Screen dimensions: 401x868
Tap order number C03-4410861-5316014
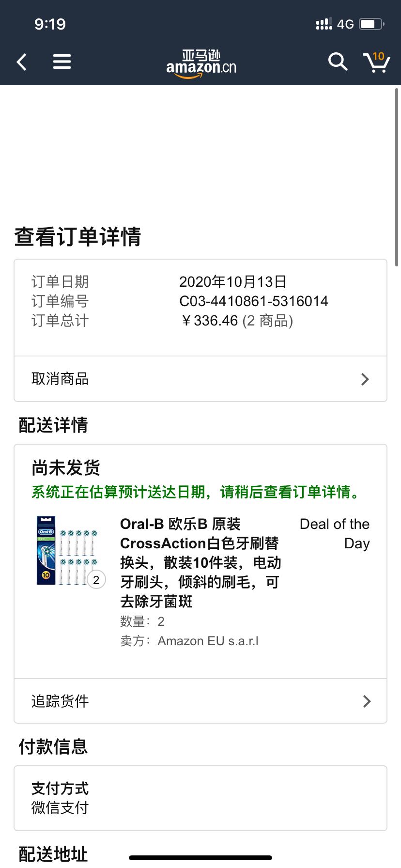click(254, 301)
